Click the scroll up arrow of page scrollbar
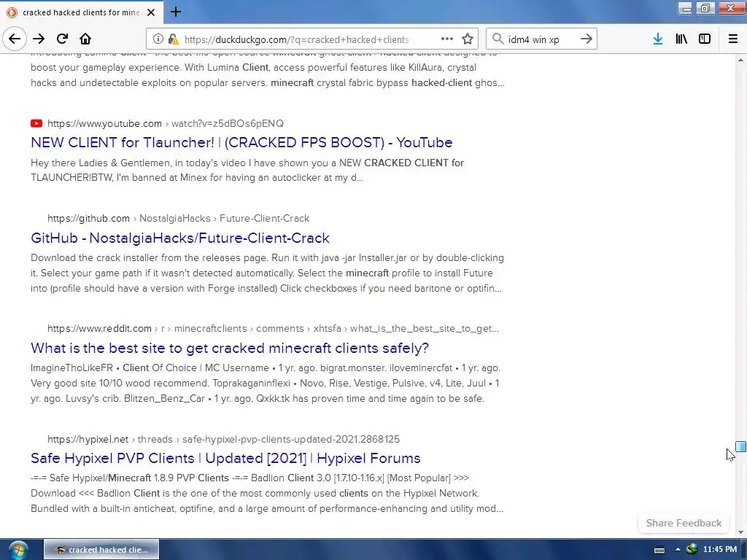The height and width of the screenshot is (560, 747). (740, 60)
